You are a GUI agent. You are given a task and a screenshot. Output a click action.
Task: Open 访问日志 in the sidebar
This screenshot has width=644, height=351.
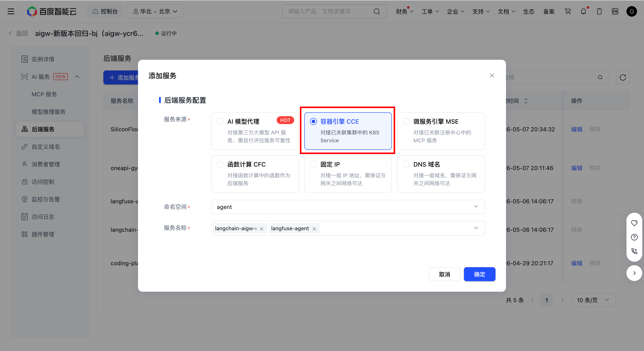[x=50, y=217]
